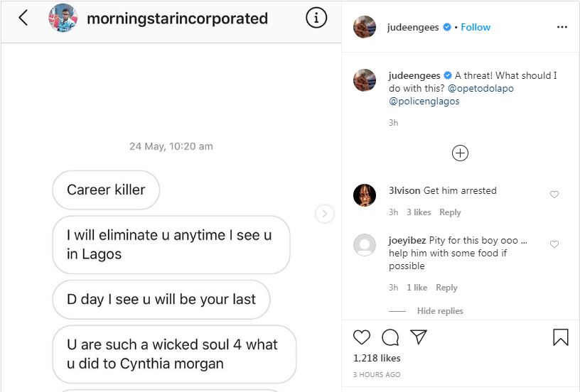
Task: Like joeyibez's comment with the heart
Action: 554,244
